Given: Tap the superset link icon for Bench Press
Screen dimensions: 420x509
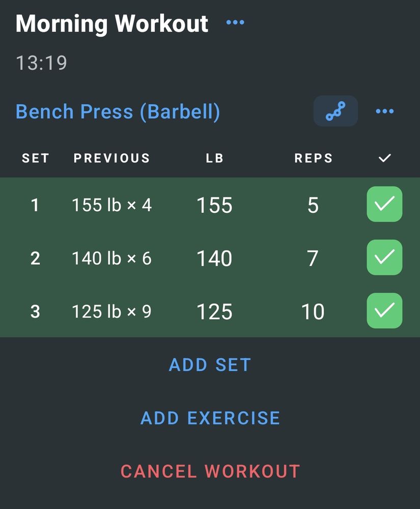Looking at the screenshot, I should [x=335, y=111].
